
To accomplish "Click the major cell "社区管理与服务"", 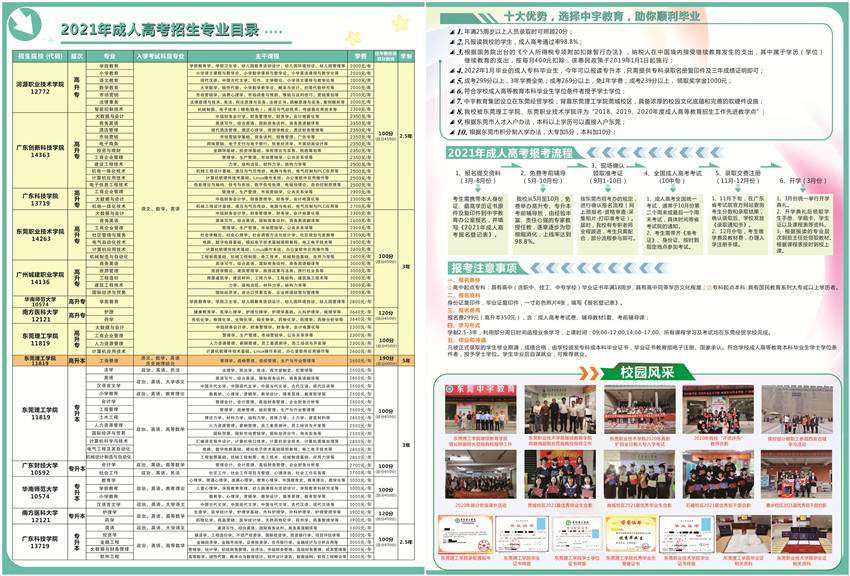I will pyautogui.click(x=110, y=235).
